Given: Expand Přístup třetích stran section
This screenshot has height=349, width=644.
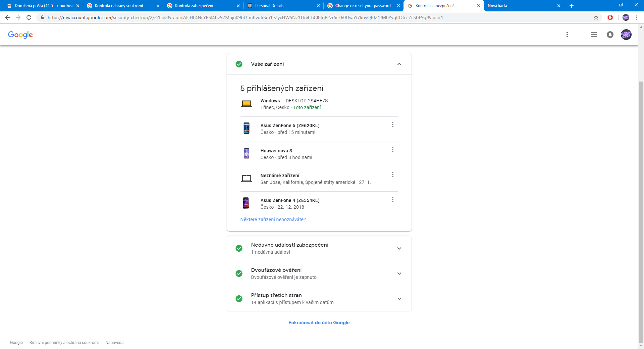Looking at the screenshot, I should click(x=399, y=299).
